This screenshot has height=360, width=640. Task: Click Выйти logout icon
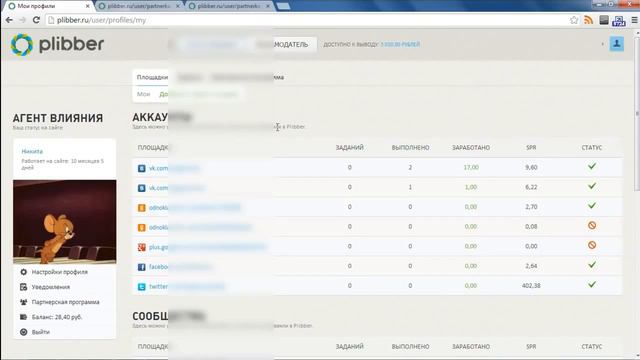tap(24, 332)
